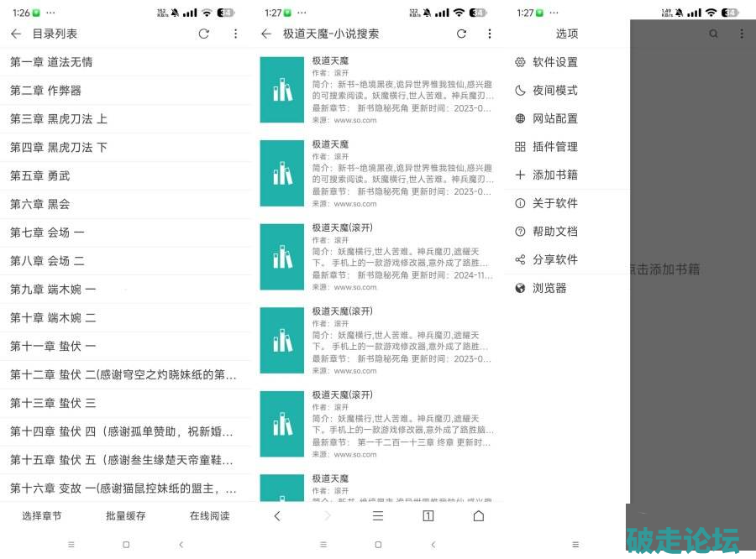Click the search magnifier icon at top right
Viewport: 756px width, 559px height.
tap(713, 34)
